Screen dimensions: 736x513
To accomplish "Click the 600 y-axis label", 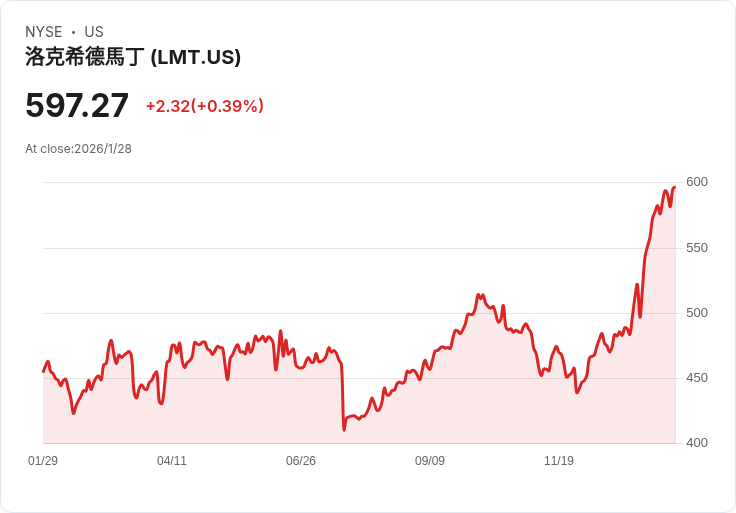I will coord(697,182).
